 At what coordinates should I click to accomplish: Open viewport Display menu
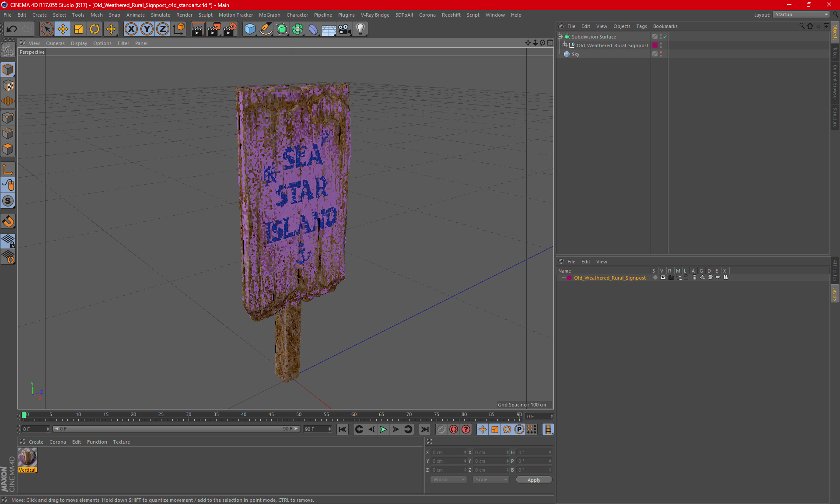pos(79,43)
